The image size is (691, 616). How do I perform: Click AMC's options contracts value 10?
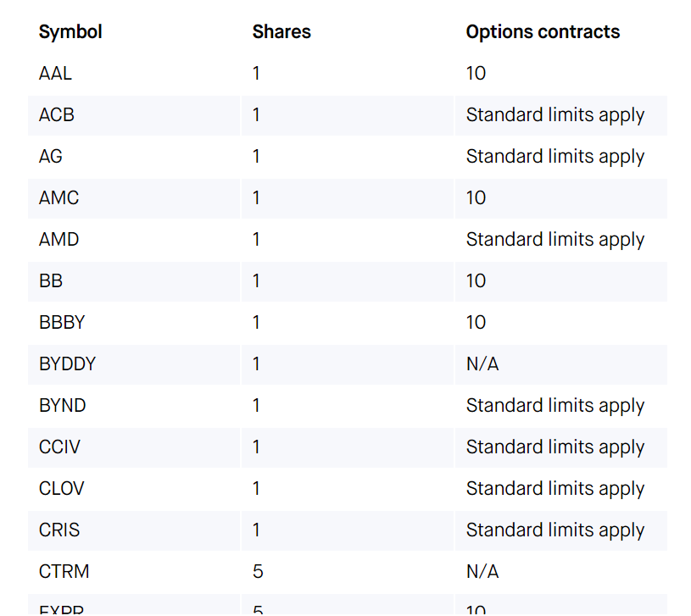click(x=476, y=198)
